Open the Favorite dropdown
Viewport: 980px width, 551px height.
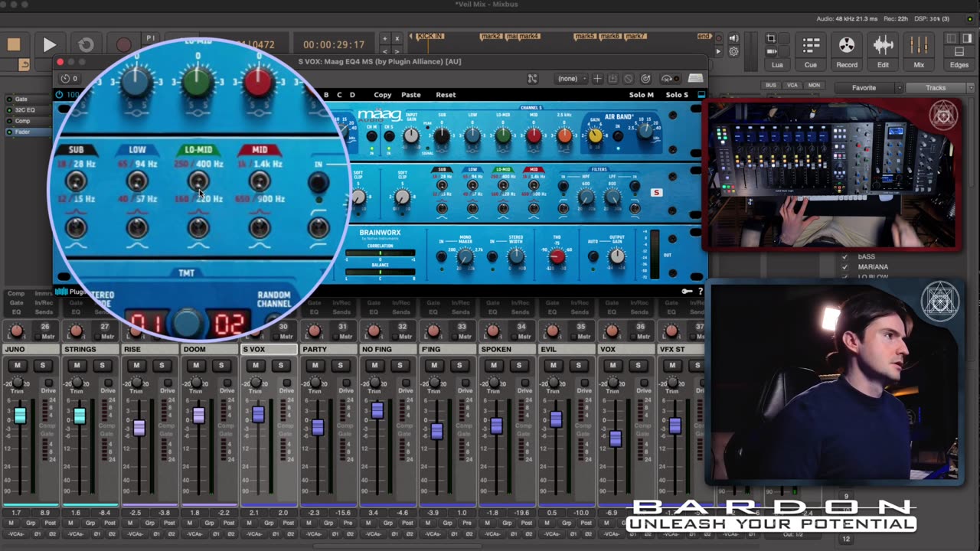(868, 88)
